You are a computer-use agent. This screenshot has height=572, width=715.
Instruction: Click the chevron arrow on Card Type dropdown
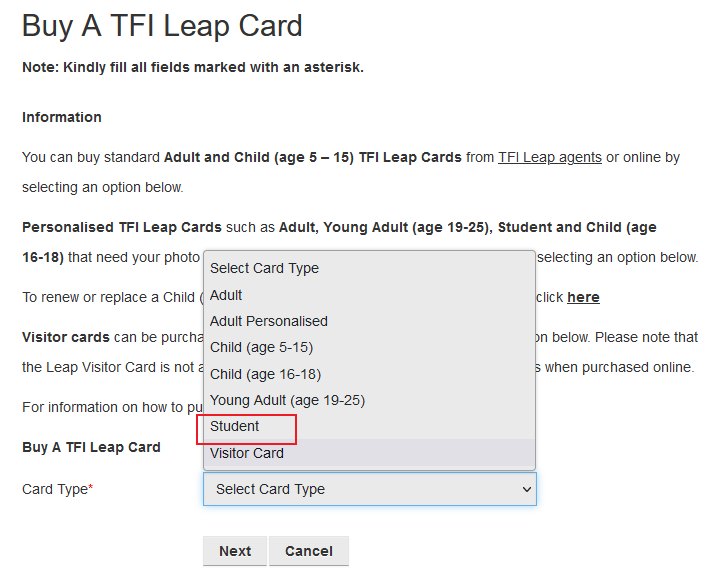click(x=526, y=489)
